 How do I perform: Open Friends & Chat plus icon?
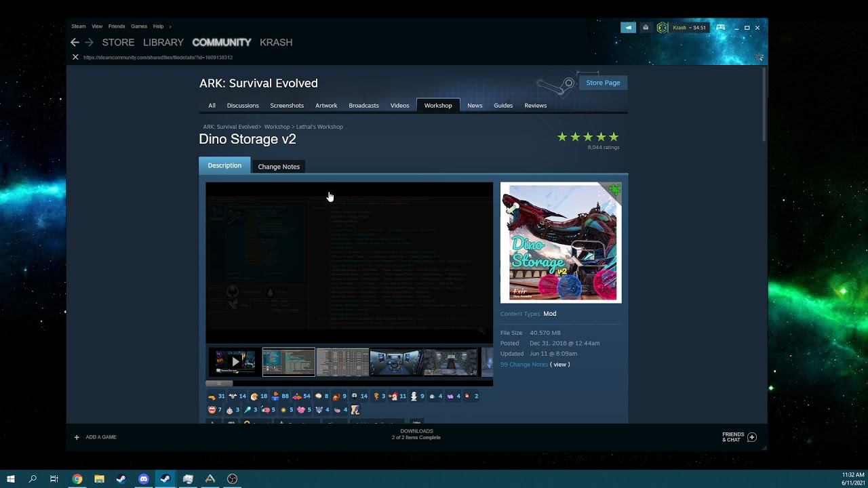[751, 437]
